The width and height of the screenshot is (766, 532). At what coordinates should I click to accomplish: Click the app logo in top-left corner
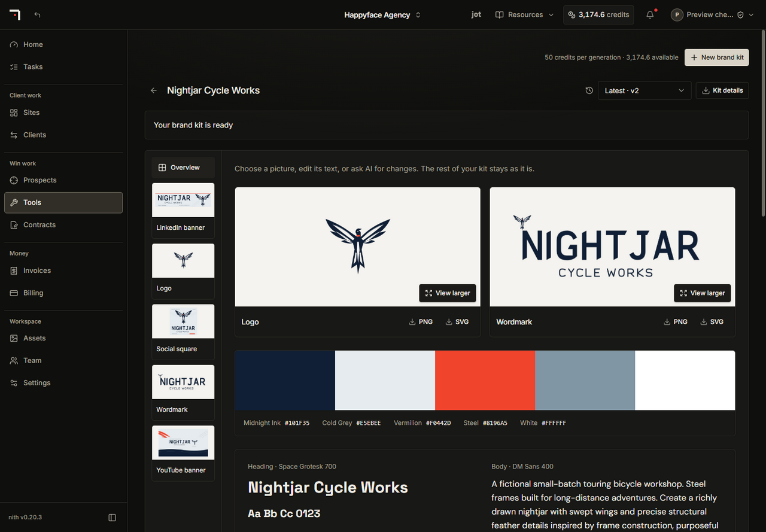point(15,14)
